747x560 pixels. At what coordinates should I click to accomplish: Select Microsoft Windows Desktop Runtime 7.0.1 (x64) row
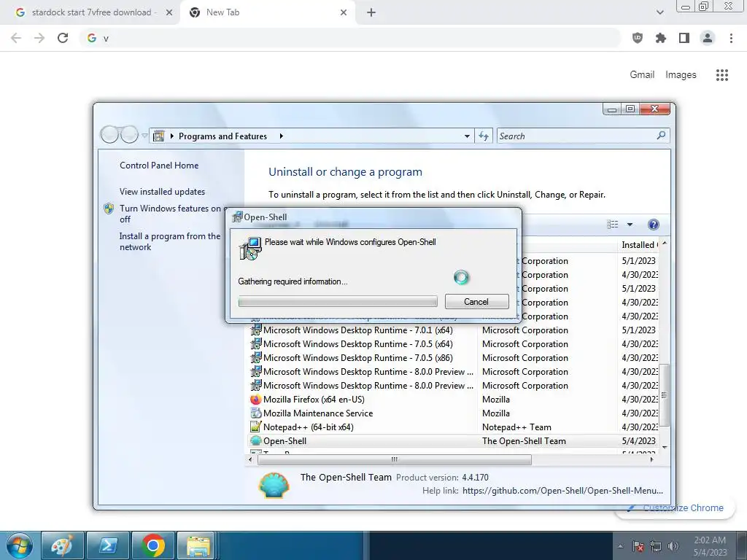452,330
